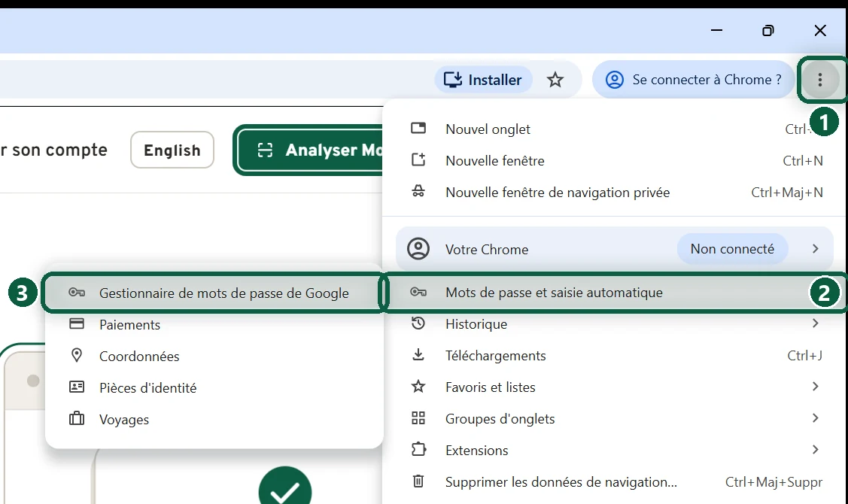Select Pièces d'identité in the submenu
848x504 pixels.
pyautogui.click(x=214, y=388)
